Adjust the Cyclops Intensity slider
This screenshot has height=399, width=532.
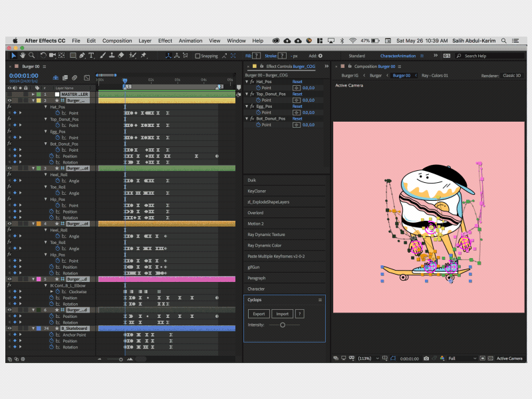283,325
